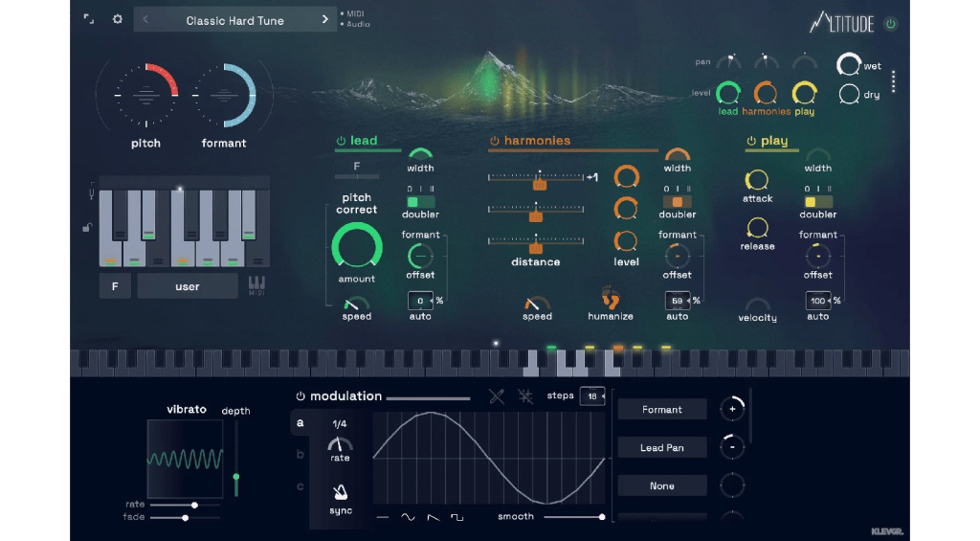980x541 pixels.
Task: Click the tuning fork icon beside the scale keyboard
Action: (x=91, y=192)
